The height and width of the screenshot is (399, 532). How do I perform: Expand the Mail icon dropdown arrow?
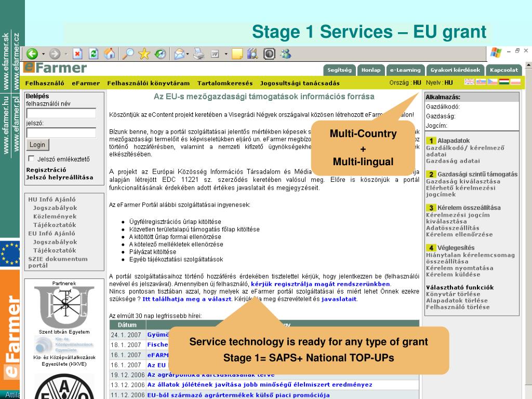(x=188, y=54)
